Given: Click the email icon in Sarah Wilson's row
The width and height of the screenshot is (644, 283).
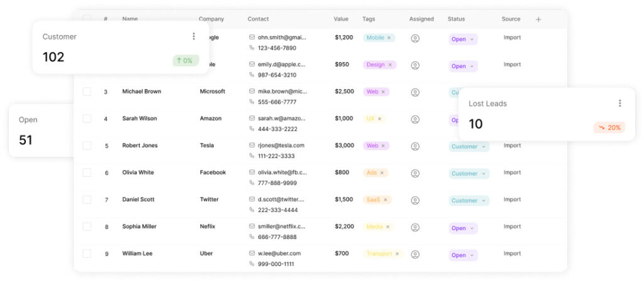Looking at the screenshot, I should 252,118.
